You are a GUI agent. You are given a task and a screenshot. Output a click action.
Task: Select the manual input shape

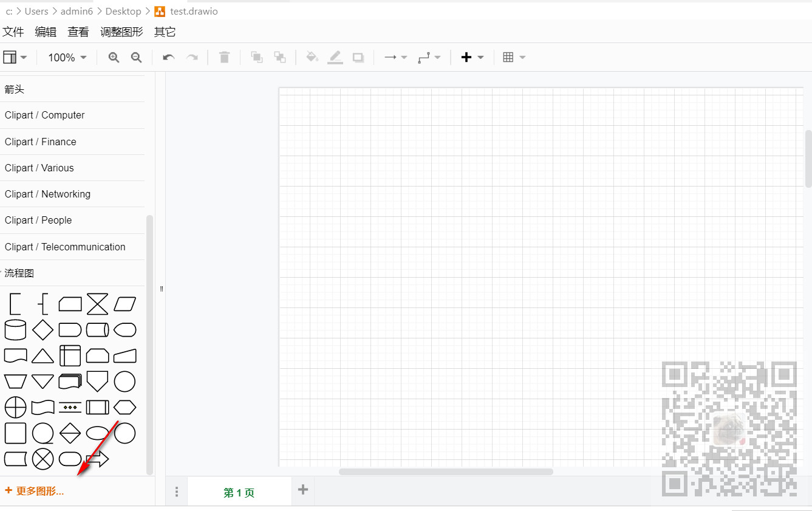point(125,355)
